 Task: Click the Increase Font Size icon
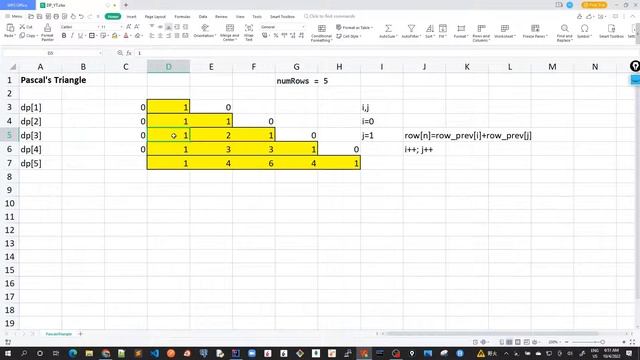pos(129,27)
